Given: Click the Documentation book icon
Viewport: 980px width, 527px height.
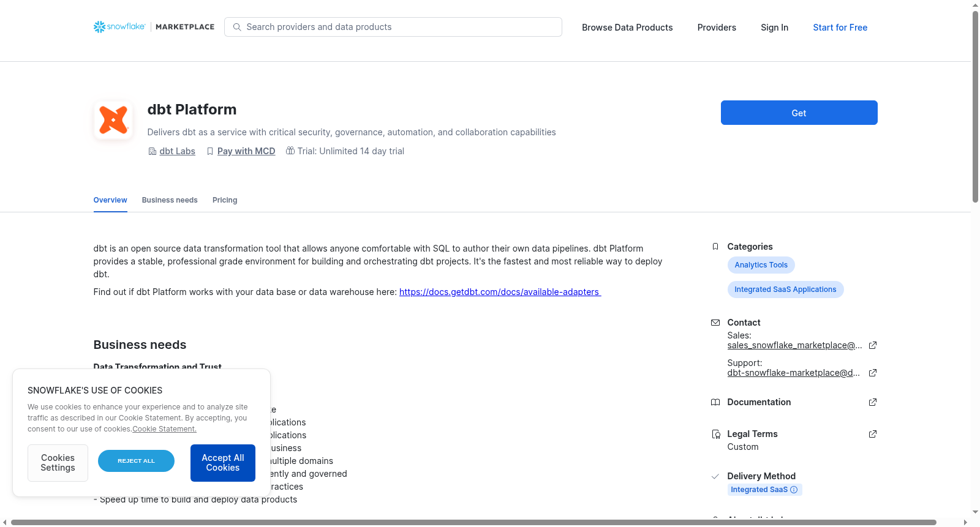Looking at the screenshot, I should pos(715,402).
